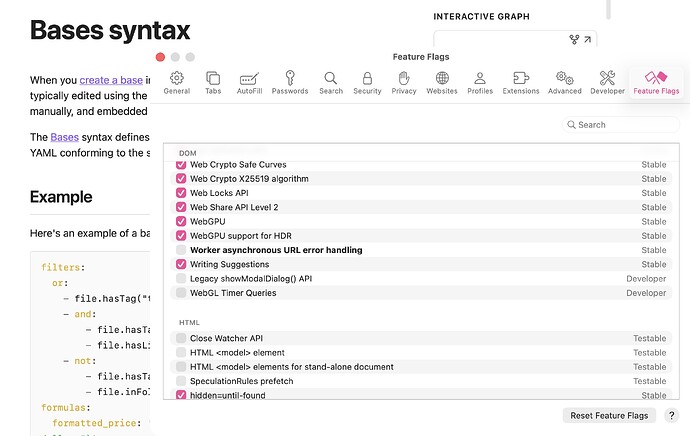The image size is (690, 436).
Task: Open the Developer tools pane
Action: 607,82
